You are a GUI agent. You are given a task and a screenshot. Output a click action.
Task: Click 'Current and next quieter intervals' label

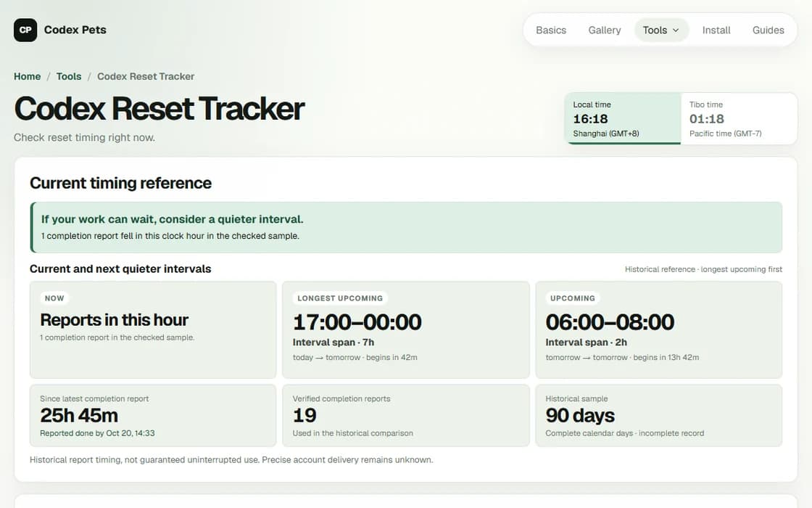120,269
